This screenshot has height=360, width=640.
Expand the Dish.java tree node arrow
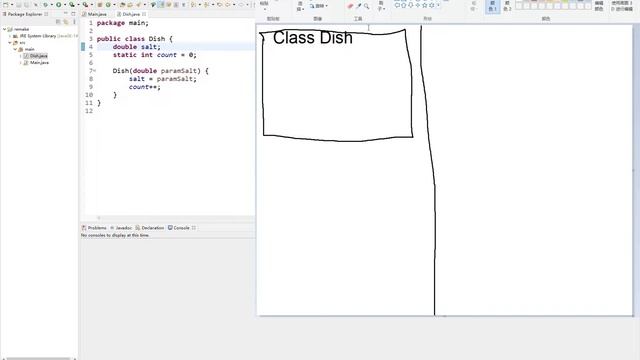[20, 56]
